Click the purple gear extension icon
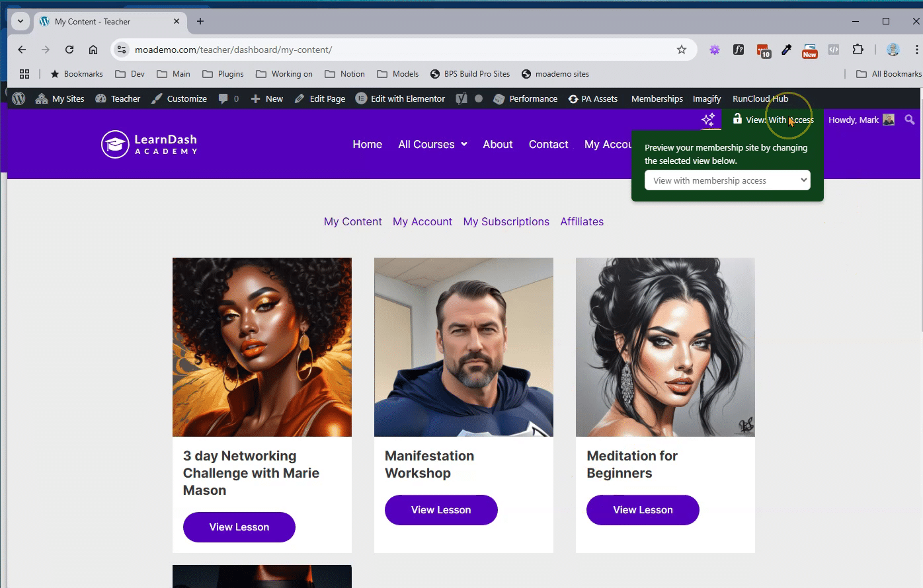This screenshot has height=588, width=923. (x=715, y=50)
